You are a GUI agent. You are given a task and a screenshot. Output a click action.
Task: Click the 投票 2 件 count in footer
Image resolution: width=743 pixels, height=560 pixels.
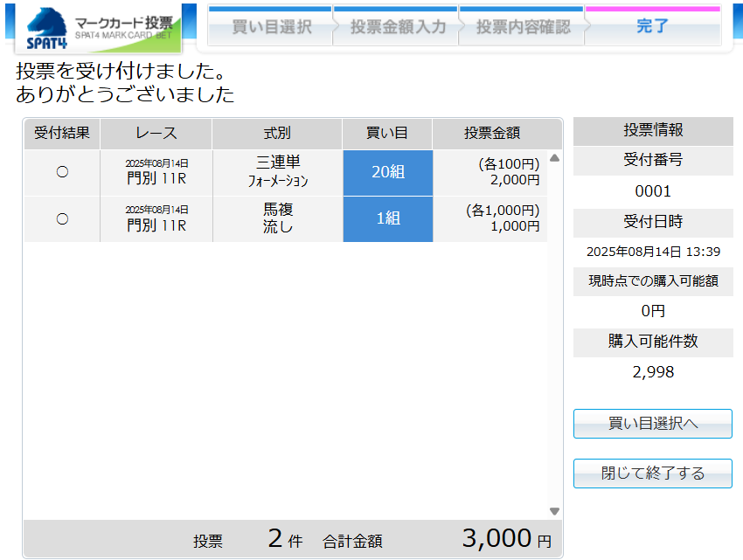click(x=248, y=540)
